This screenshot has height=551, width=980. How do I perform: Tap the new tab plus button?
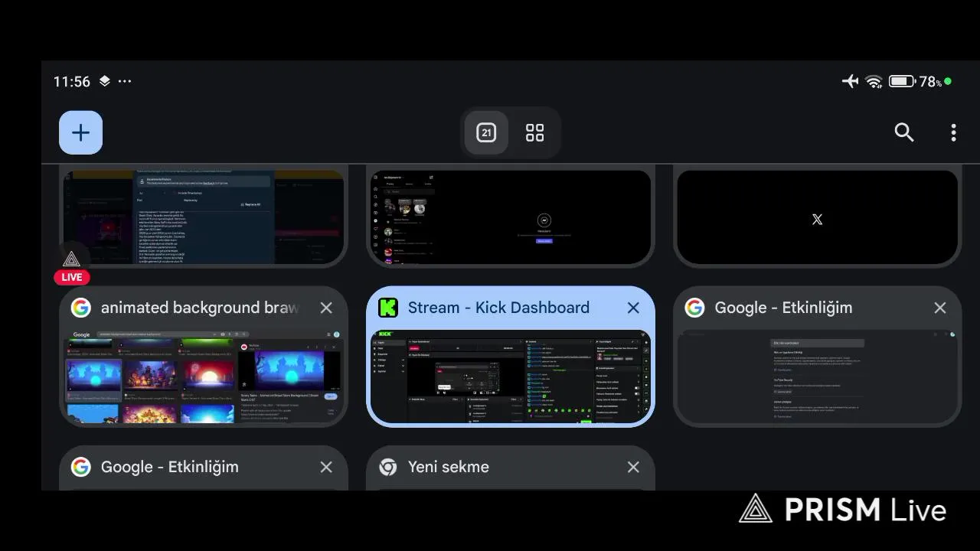click(80, 132)
